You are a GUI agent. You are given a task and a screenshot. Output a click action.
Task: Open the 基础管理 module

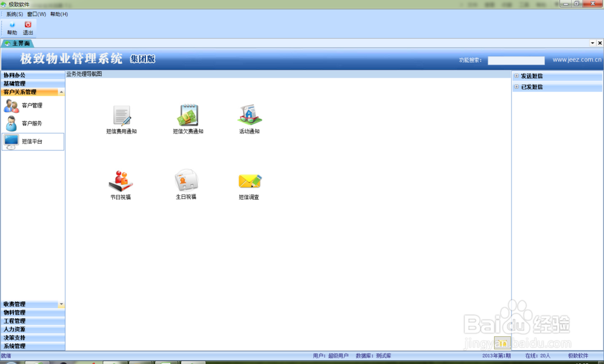[33, 83]
